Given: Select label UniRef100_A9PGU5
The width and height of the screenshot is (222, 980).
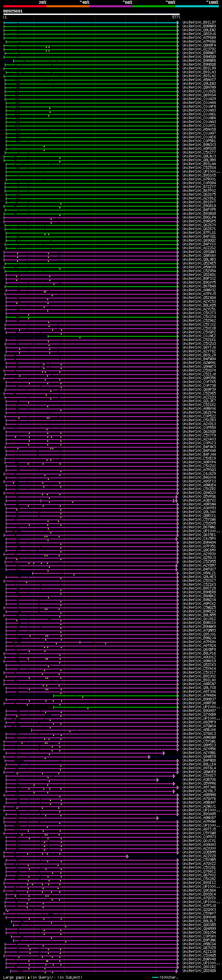Looking at the screenshot, I should (x=199, y=148).
